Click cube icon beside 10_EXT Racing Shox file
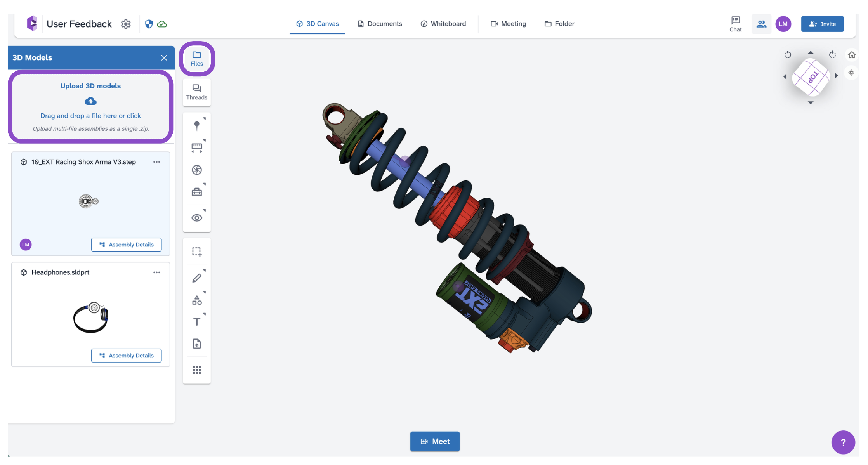Screen dimensions: 868x465 tap(24, 162)
